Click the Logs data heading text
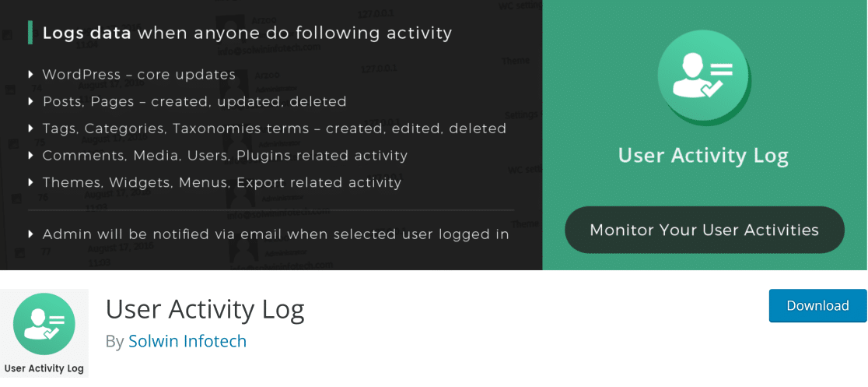The width and height of the screenshot is (868, 387). click(x=247, y=33)
